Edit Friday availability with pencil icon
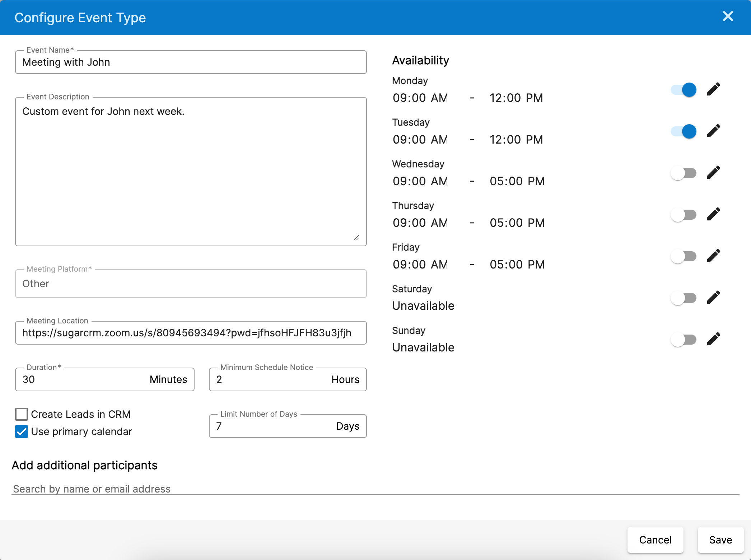The width and height of the screenshot is (751, 560). click(x=713, y=256)
